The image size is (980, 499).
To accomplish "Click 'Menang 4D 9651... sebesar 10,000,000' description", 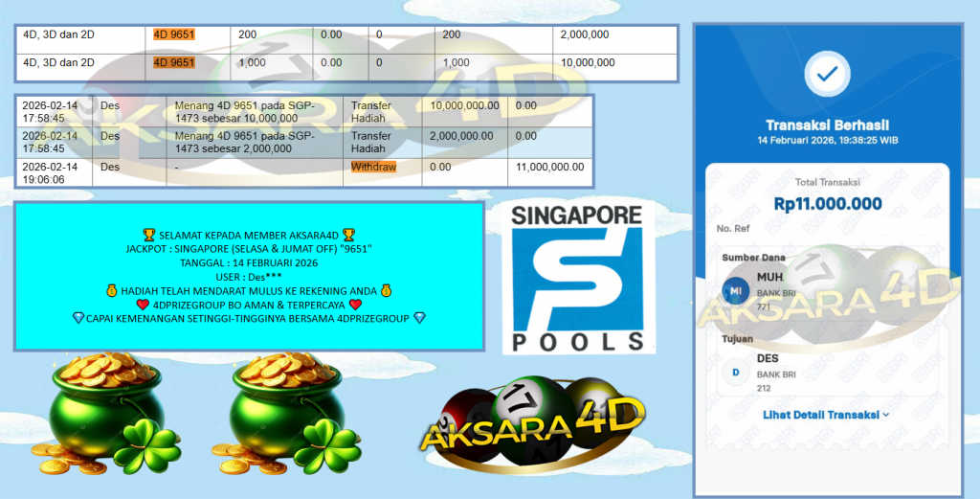I will (x=245, y=112).
